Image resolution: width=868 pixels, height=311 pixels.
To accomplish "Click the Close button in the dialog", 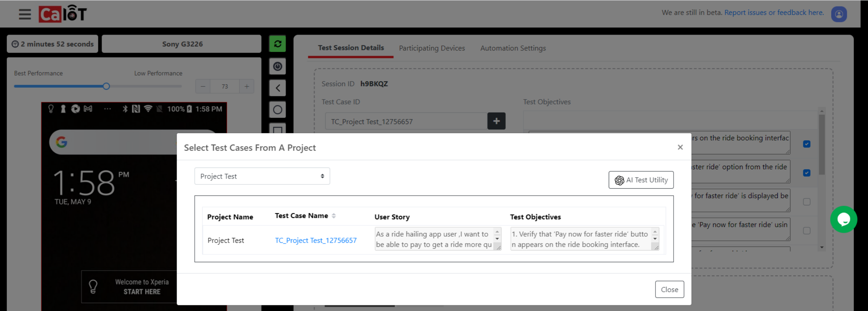I will 669,289.
